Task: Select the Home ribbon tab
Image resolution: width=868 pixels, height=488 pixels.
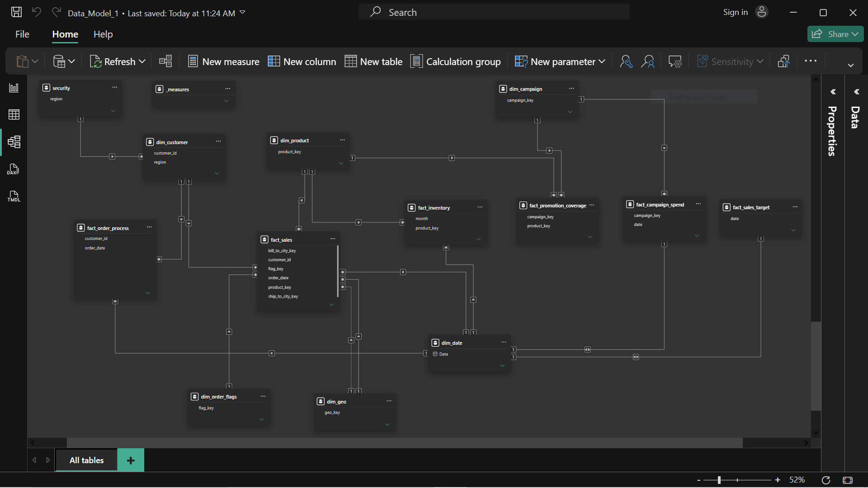Action: tap(65, 34)
